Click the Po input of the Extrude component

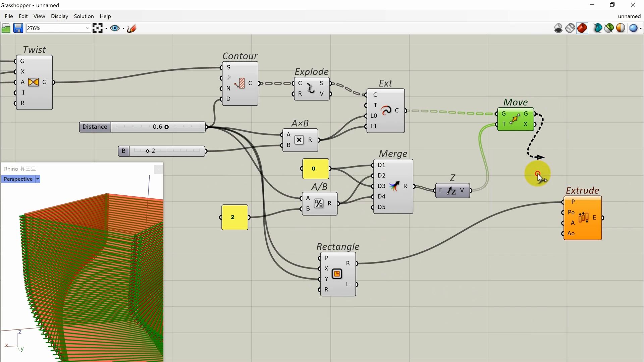pos(571,212)
